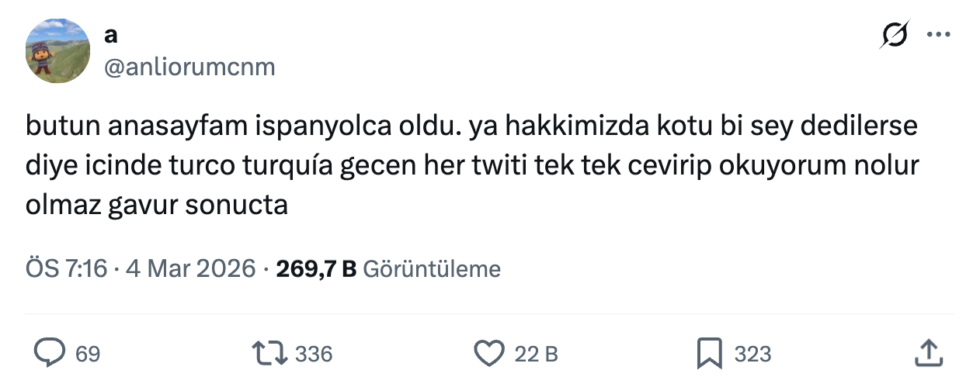Screen dimensions: 980x377
Task: Open the three-dot more options menu
Action: point(939,35)
